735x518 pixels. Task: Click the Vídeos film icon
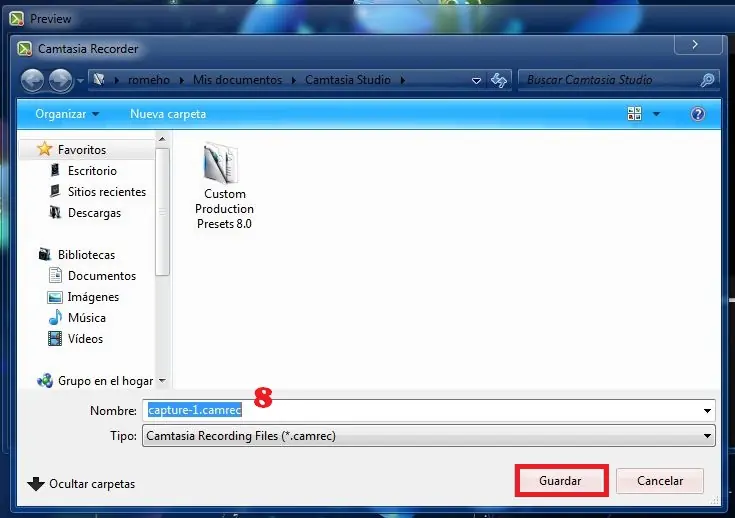pyautogui.click(x=55, y=338)
